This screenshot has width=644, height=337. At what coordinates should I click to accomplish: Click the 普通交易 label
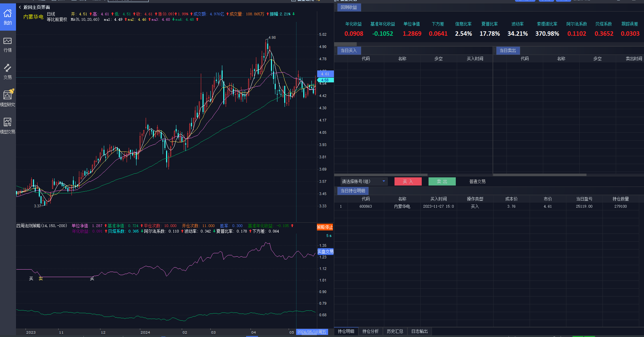pos(477,181)
